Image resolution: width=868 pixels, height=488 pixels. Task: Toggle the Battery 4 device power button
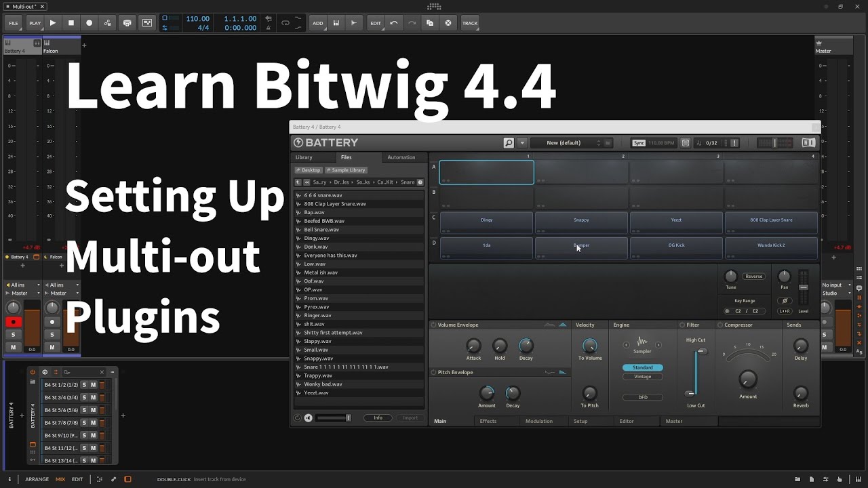coord(33,372)
